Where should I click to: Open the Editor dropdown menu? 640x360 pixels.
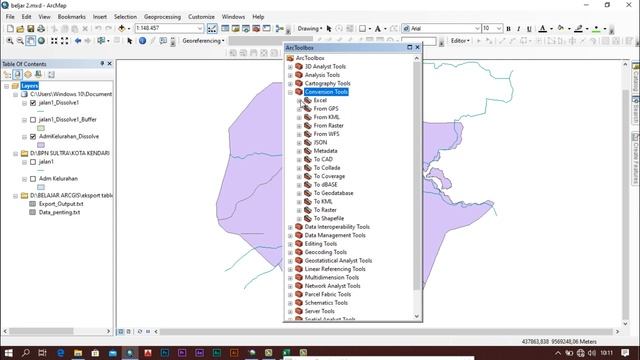460,41
